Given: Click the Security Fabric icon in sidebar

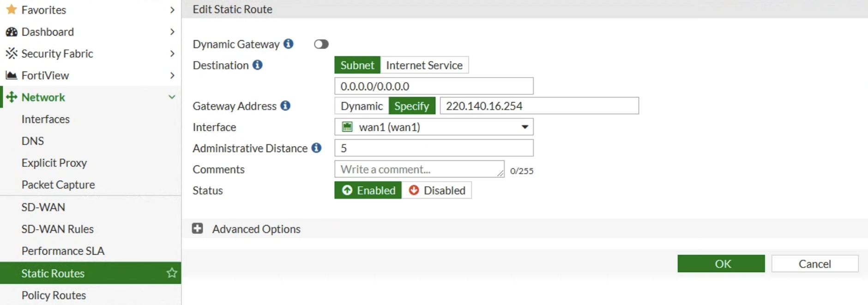Looking at the screenshot, I should 12,54.
